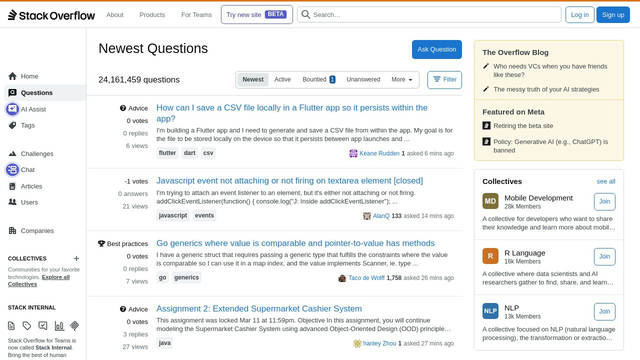Click the Explore all Collectives link
640x360 pixels.
pyautogui.click(x=39, y=281)
